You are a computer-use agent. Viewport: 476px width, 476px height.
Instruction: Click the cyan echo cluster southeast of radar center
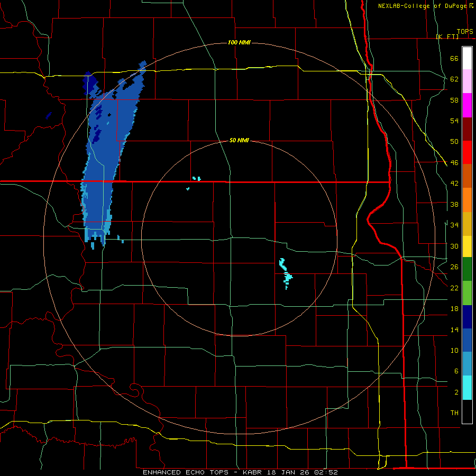click(x=286, y=274)
